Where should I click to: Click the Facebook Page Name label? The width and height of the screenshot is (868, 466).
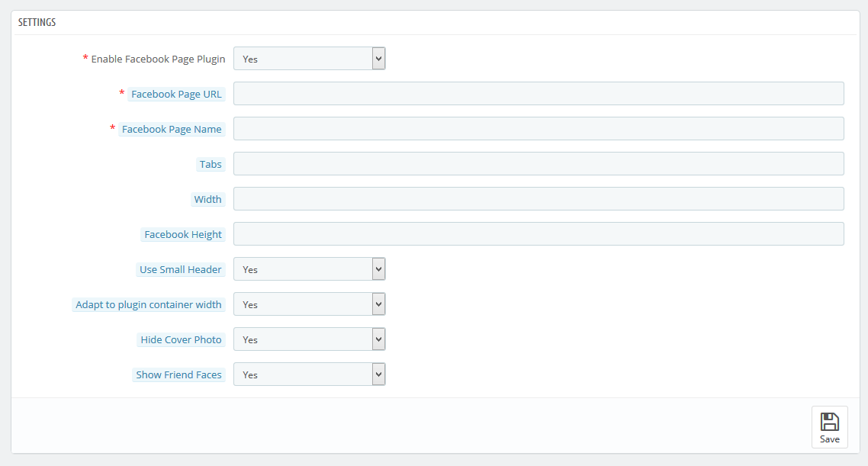172,129
